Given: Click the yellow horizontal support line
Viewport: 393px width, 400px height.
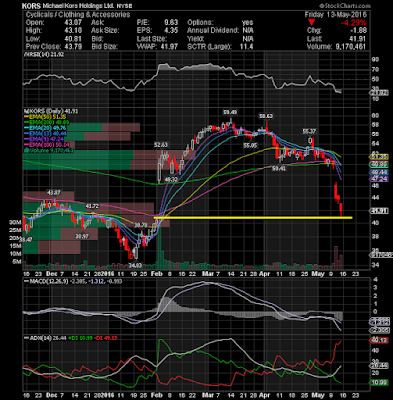Looking at the screenshot, I should click(253, 218).
